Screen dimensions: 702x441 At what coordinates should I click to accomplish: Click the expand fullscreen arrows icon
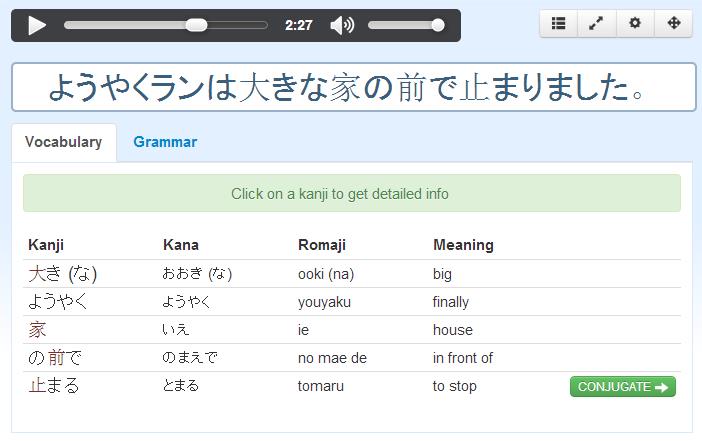[596, 23]
